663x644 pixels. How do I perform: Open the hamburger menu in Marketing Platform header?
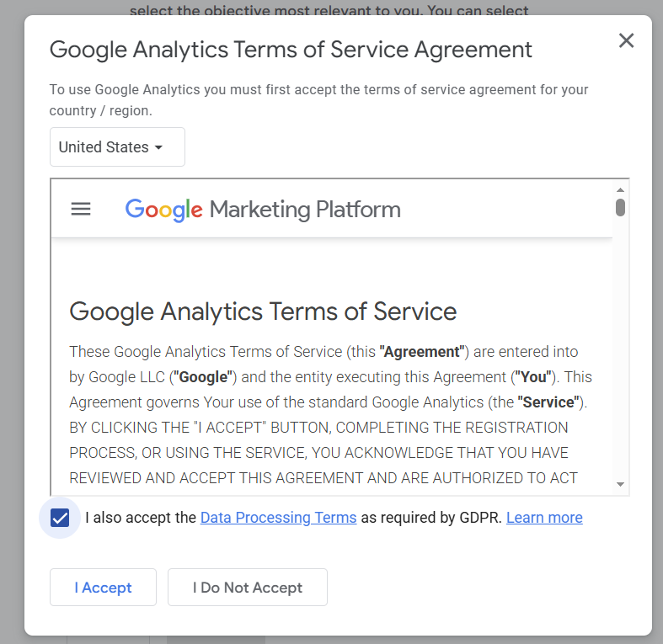pyautogui.click(x=81, y=209)
